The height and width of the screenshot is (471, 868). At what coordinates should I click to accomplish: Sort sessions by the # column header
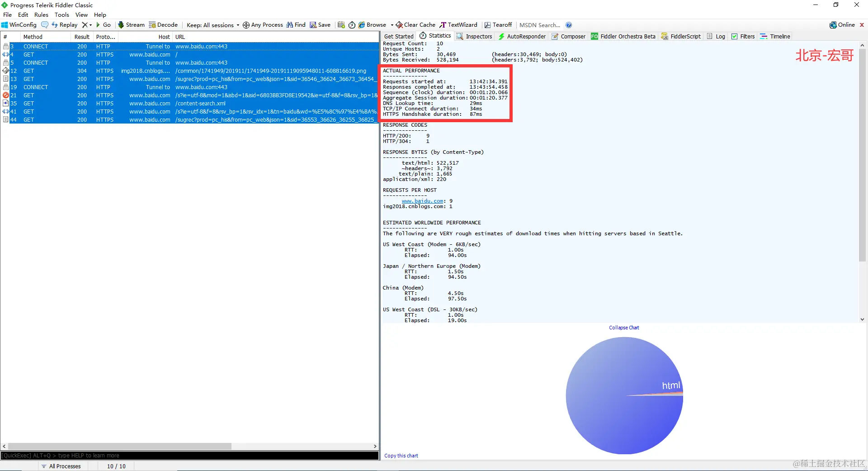coord(10,37)
